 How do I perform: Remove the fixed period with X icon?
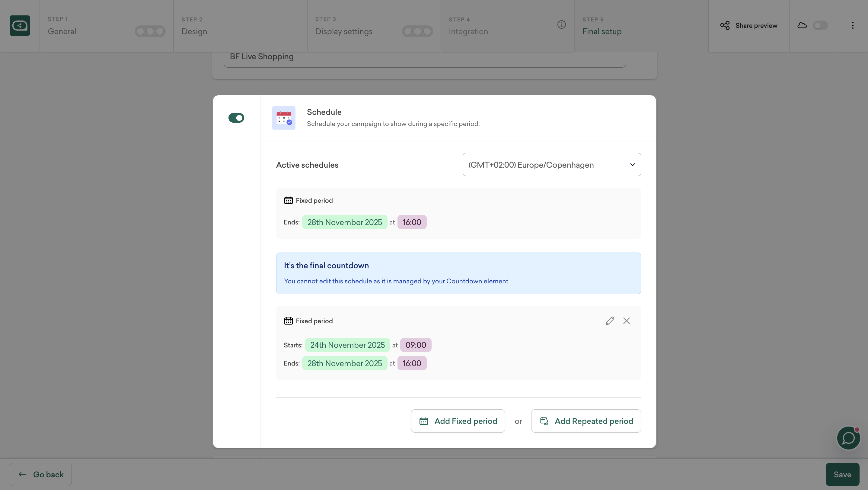626,321
